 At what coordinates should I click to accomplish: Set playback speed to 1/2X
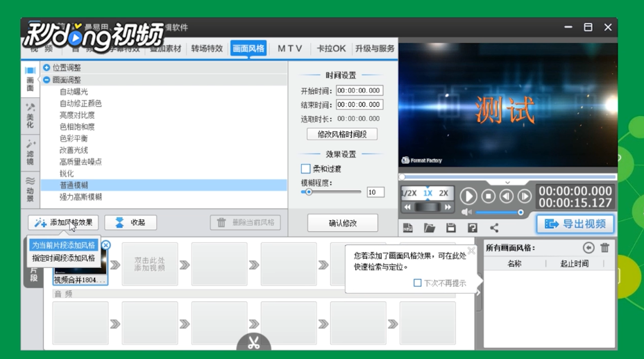click(x=409, y=193)
